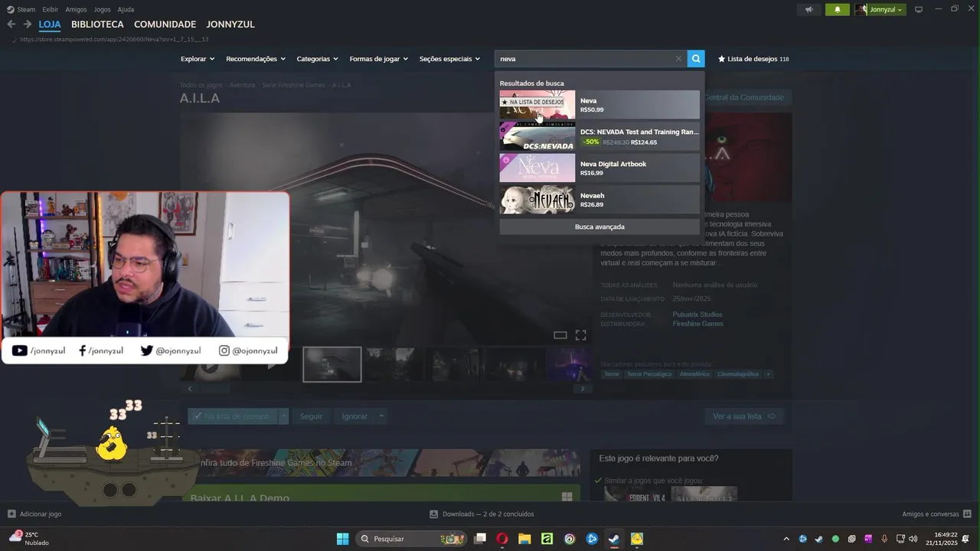Click Pulsatrix Studios developer link

[697, 315]
